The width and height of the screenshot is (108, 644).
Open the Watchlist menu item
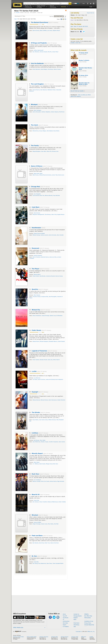click(64, 7)
